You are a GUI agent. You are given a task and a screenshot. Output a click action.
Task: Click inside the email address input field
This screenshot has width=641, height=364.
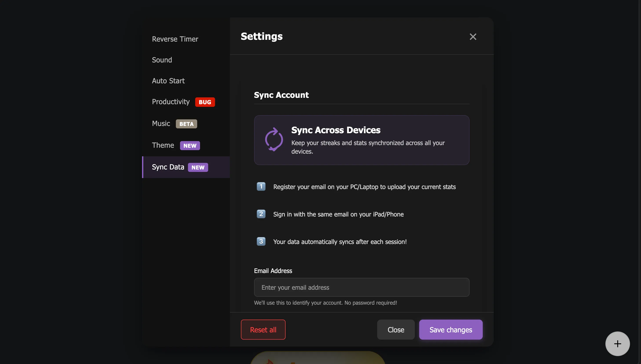pos(361,287)
